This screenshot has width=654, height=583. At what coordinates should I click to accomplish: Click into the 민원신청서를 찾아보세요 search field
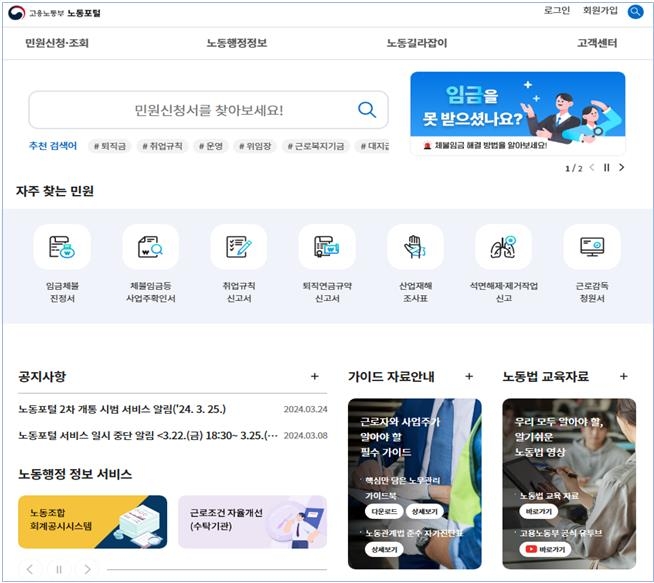pos(190,110)
